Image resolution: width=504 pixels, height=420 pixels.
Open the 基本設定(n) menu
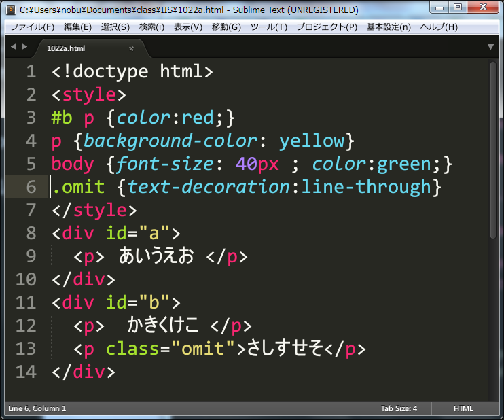point(389,27)
